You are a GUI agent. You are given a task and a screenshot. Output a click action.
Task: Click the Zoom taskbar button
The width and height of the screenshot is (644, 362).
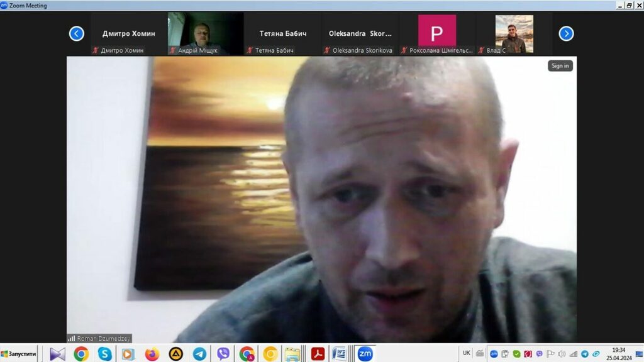[x=365, y=354]
